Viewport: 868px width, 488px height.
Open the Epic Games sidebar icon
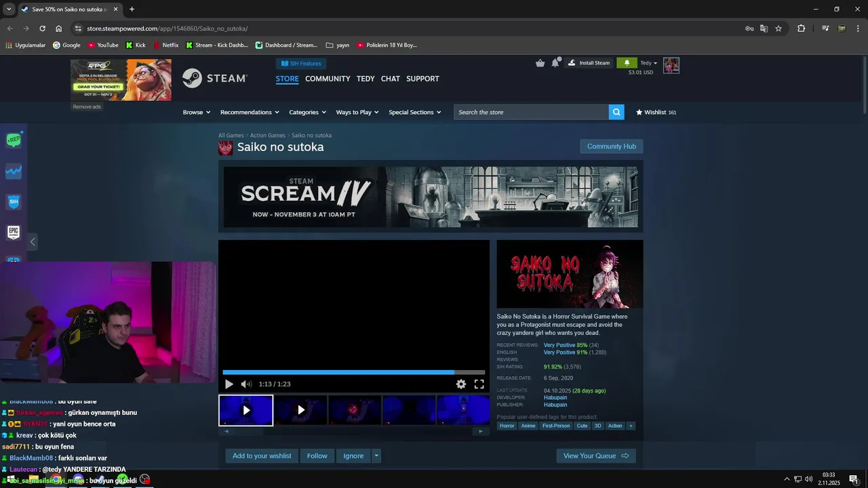coord(14,232)
